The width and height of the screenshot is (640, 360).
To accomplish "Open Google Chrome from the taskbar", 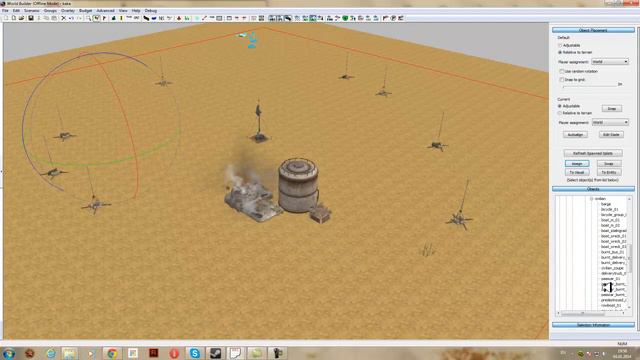I will click(112, 353).
